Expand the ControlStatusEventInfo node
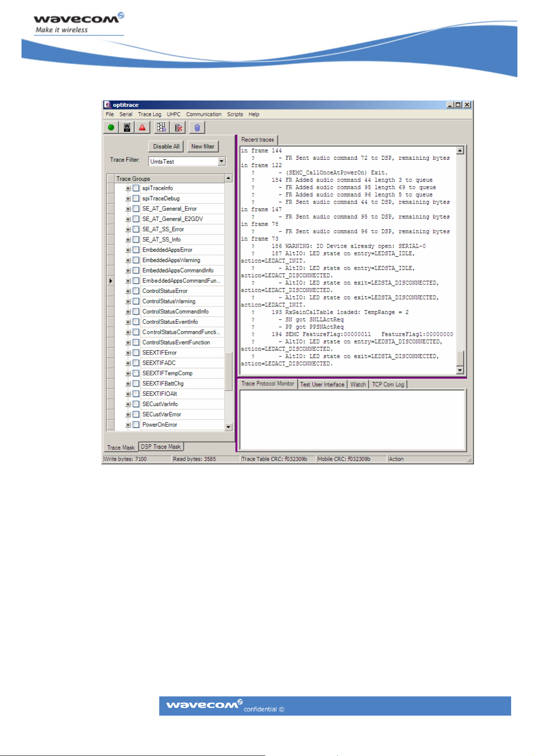The width and height of the screenshot is (534, 756). [x=128, y=322]
